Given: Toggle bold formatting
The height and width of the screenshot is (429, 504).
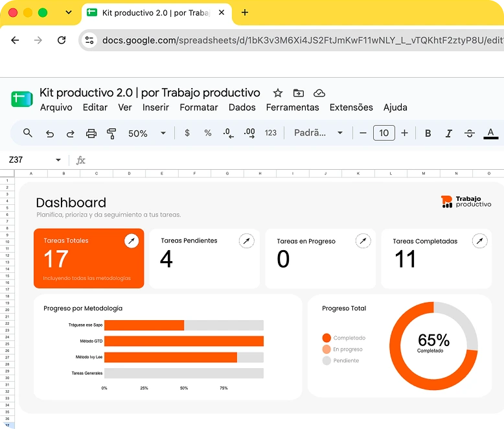Looking at the screenshot, I should click(x=428, y=133).
